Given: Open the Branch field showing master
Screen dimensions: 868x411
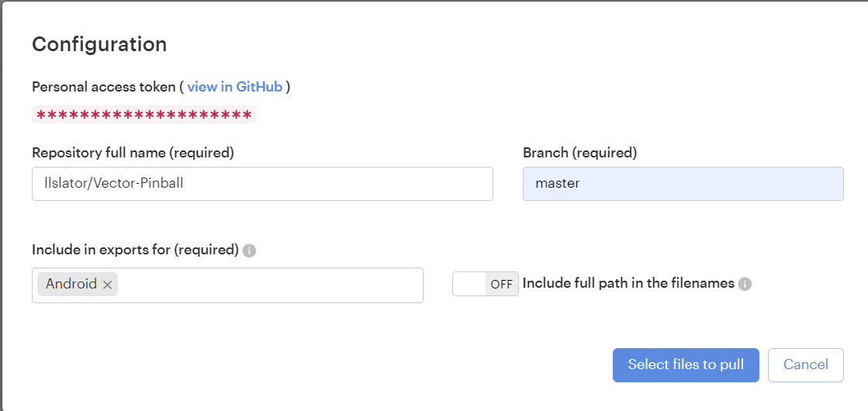Looking at the screenshot, I should point(683,184).
